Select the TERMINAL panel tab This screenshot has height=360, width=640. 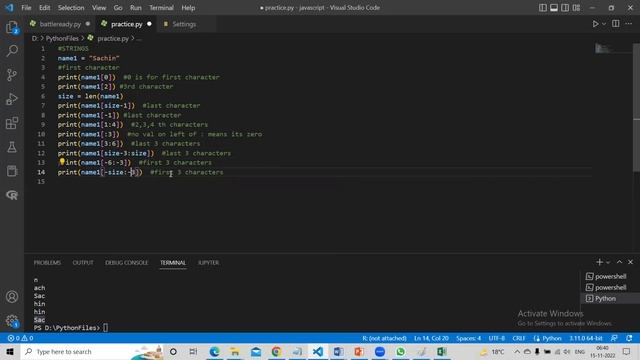[x=173, y=263]
